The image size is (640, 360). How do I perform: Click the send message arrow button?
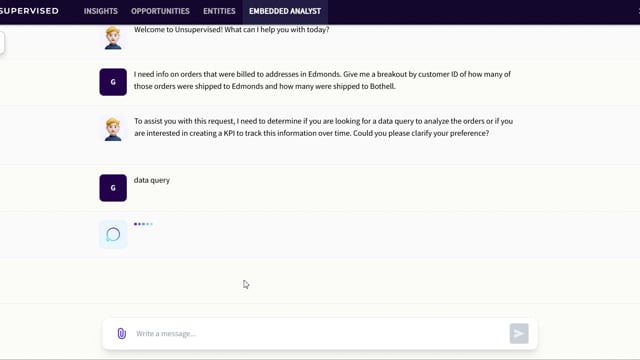tap(519, 333)
